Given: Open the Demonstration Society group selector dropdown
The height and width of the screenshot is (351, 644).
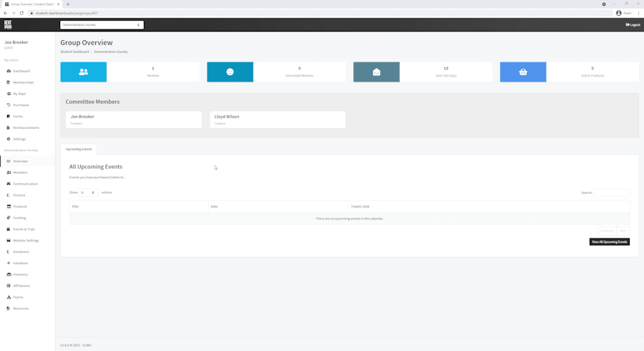Looking at the screenshot, I should (x=102, y=25).
